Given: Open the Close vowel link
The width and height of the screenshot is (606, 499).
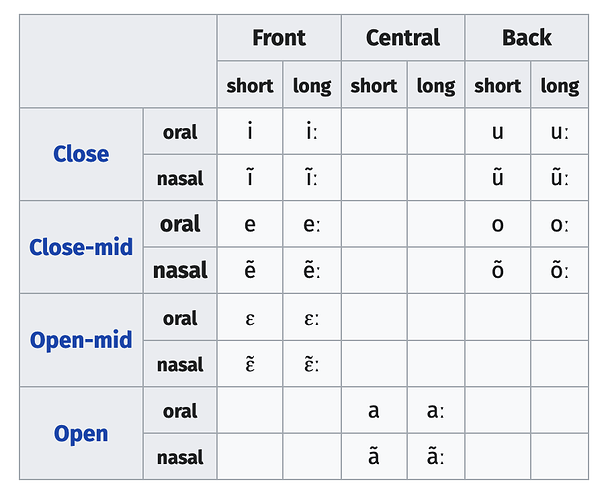Looking at the screenshot, I should coord(81,154).
